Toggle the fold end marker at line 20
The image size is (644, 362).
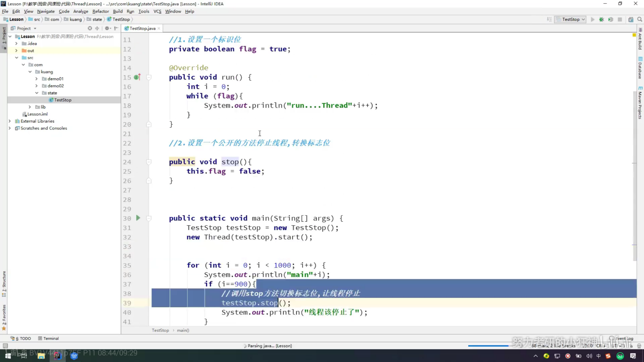149,124
